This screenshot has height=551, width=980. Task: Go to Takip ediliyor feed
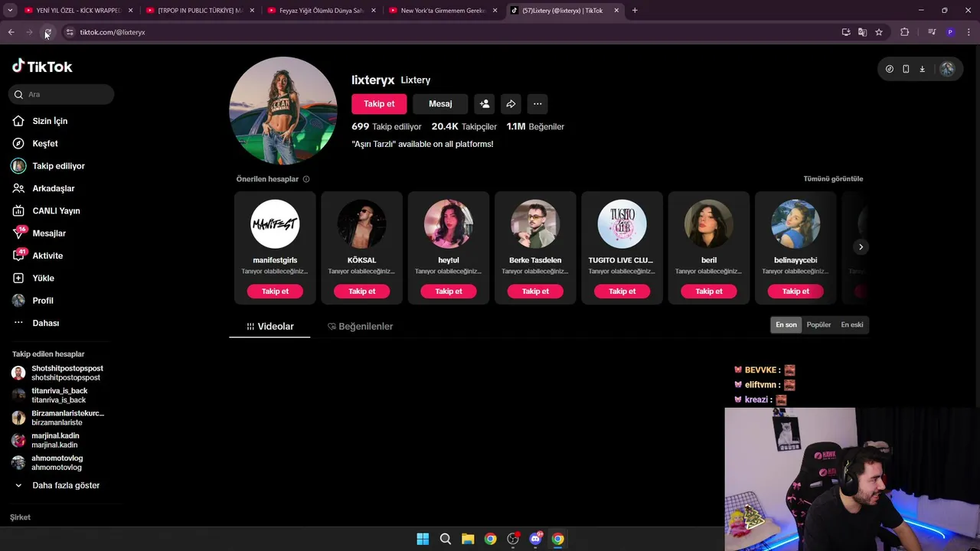click(48, 166)
